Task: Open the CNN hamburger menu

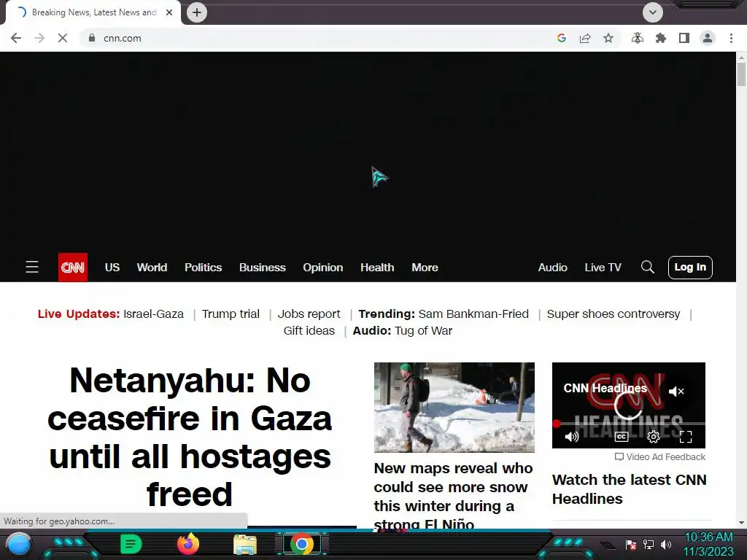Action: [32, 267]
